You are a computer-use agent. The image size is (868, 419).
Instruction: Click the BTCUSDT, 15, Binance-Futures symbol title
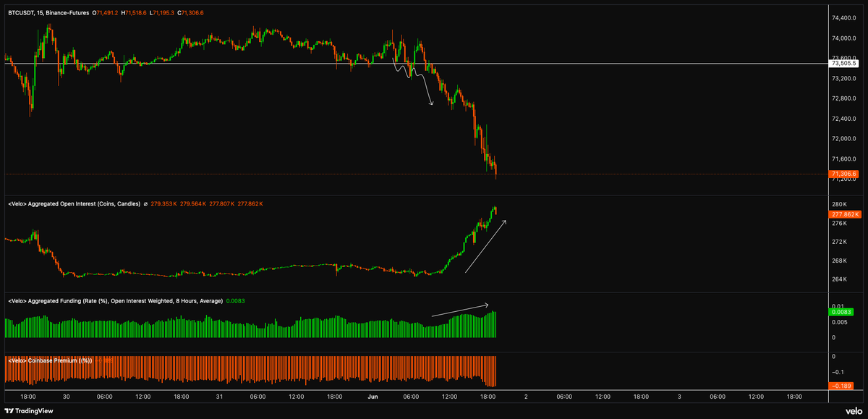coord(47,13)
